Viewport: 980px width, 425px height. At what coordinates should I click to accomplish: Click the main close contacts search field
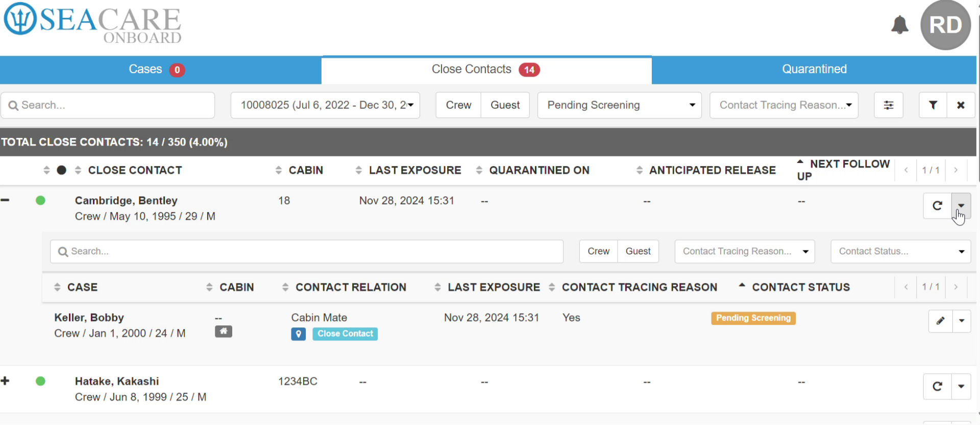(x=108, y=105)
